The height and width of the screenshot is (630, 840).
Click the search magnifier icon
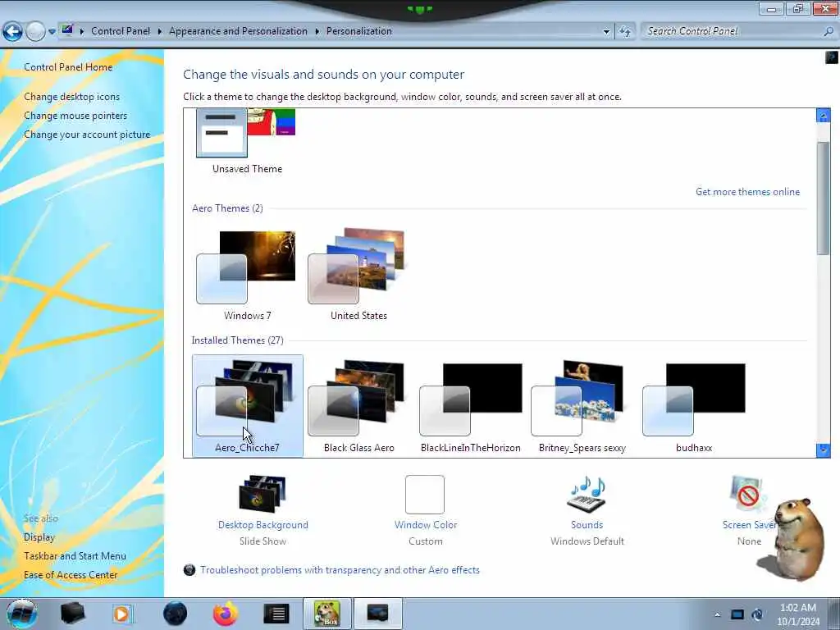tap(829, 31)
